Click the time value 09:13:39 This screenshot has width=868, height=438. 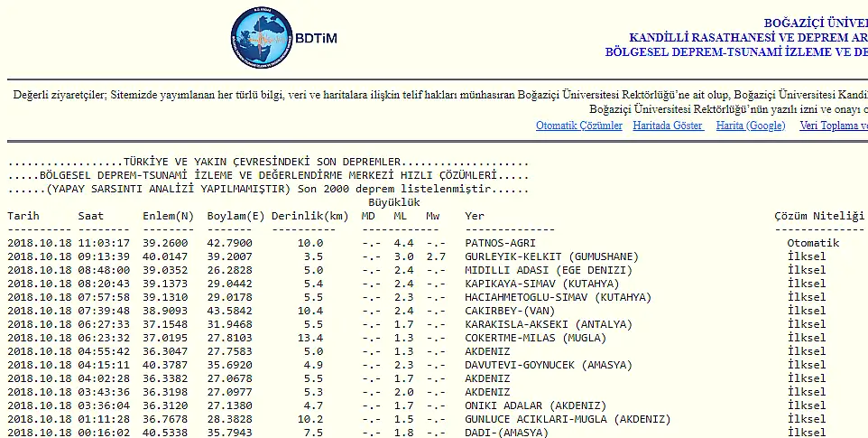click(104, 257)
